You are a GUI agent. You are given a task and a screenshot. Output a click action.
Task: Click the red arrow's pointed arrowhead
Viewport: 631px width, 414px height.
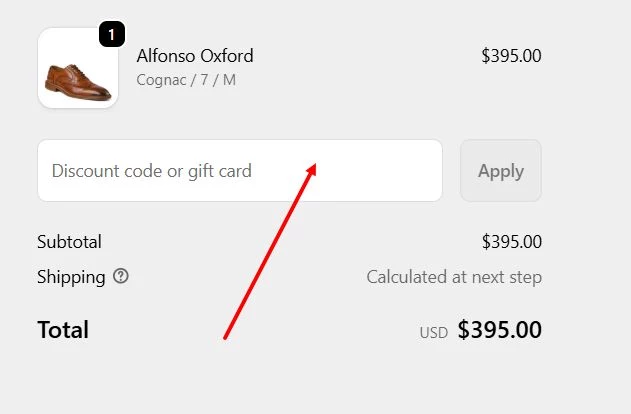(x=313, y=166)
